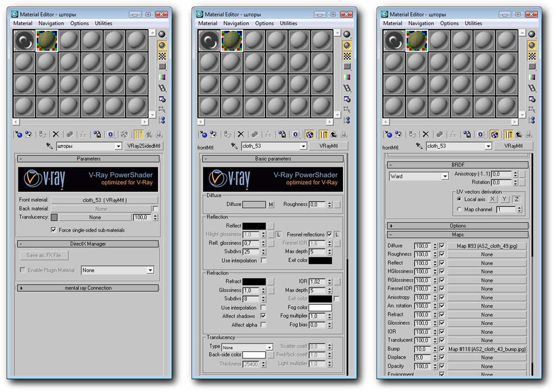Disable the Fresnel reflections checkbox

(329, 234)
